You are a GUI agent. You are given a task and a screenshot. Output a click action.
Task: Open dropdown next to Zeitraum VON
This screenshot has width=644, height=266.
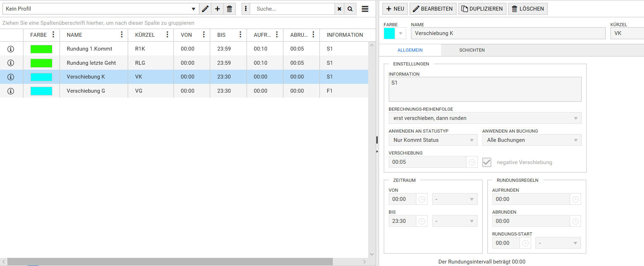point(455,199)
